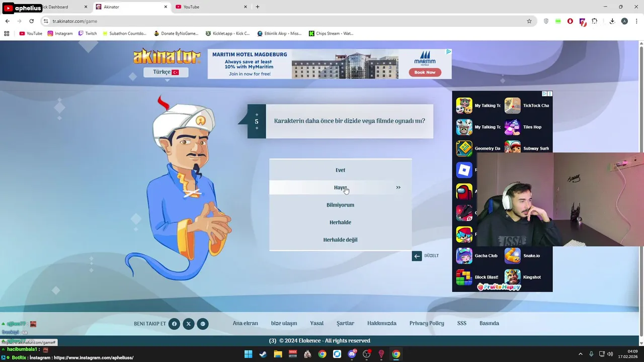Open Geometry Dash ad game icon
644x362 pixels.
[x=464, y=148]
